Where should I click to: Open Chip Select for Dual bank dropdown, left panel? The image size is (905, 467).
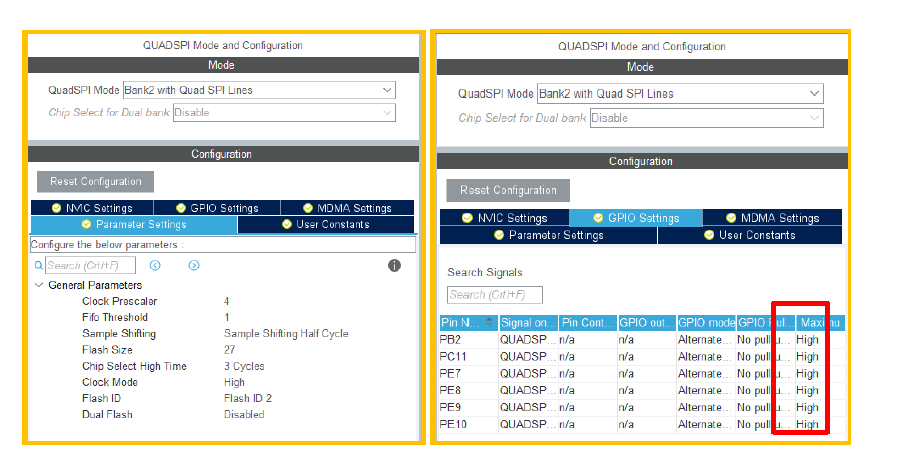284,113
